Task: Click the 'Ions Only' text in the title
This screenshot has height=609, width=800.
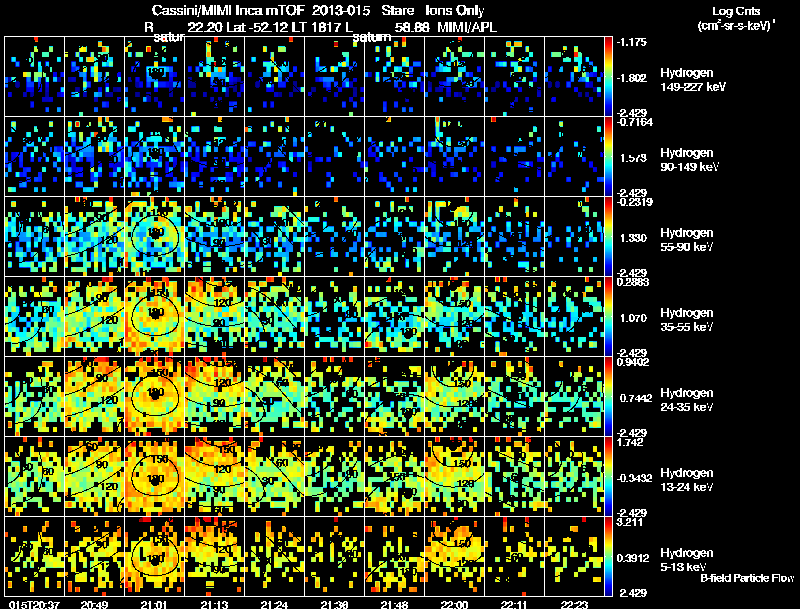Action: [455, 10]
